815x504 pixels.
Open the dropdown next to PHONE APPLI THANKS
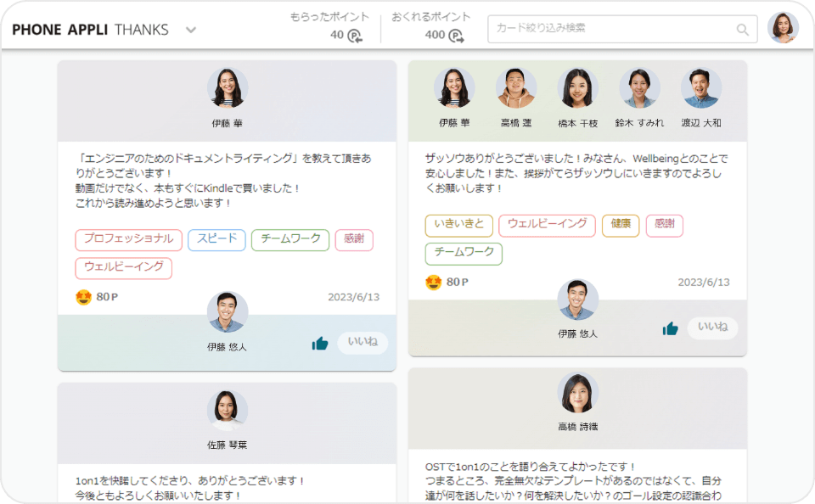tap(190, 29)
